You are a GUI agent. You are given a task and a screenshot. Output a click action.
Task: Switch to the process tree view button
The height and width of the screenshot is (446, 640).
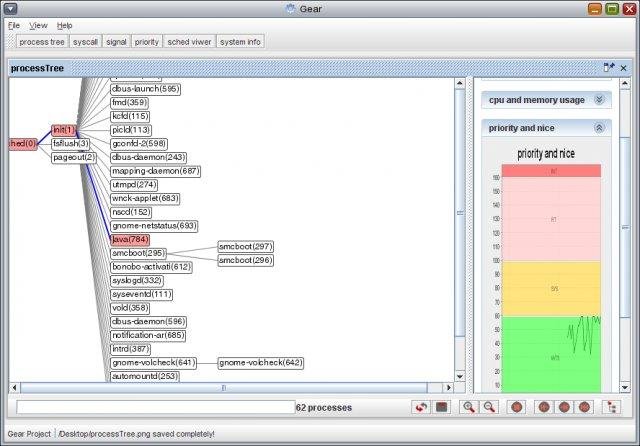pyautogui.click(x=42, y=42)
